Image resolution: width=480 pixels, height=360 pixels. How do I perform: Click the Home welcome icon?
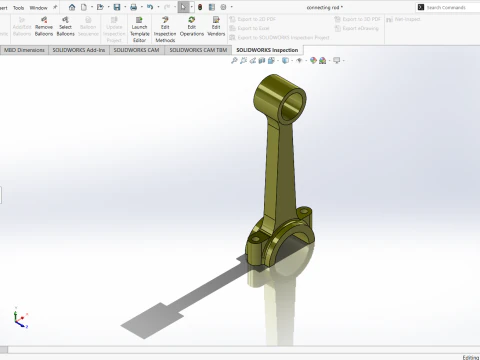pyautogui.click(x=72, y=7)
